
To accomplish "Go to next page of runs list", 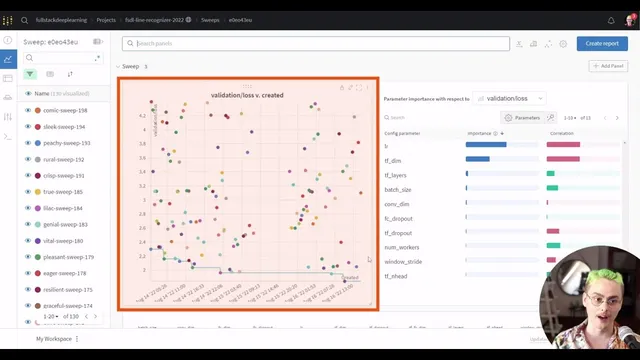I will pos(96,316).
